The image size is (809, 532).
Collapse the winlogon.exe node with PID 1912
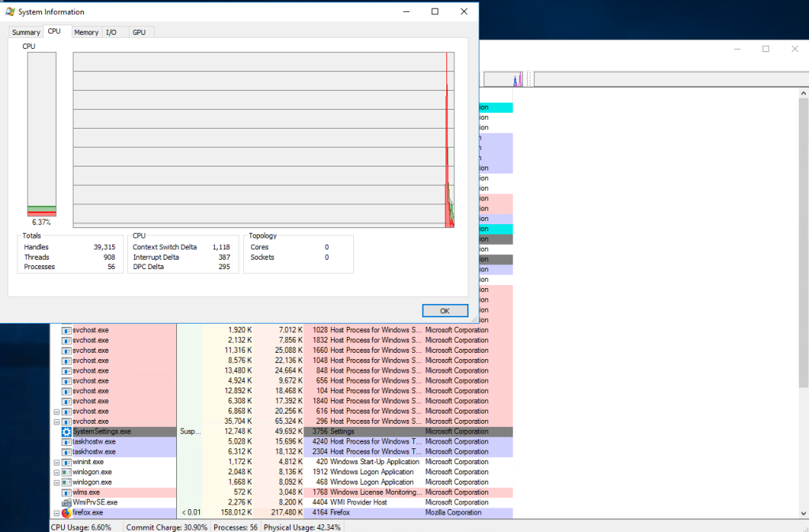pos(56,472)
